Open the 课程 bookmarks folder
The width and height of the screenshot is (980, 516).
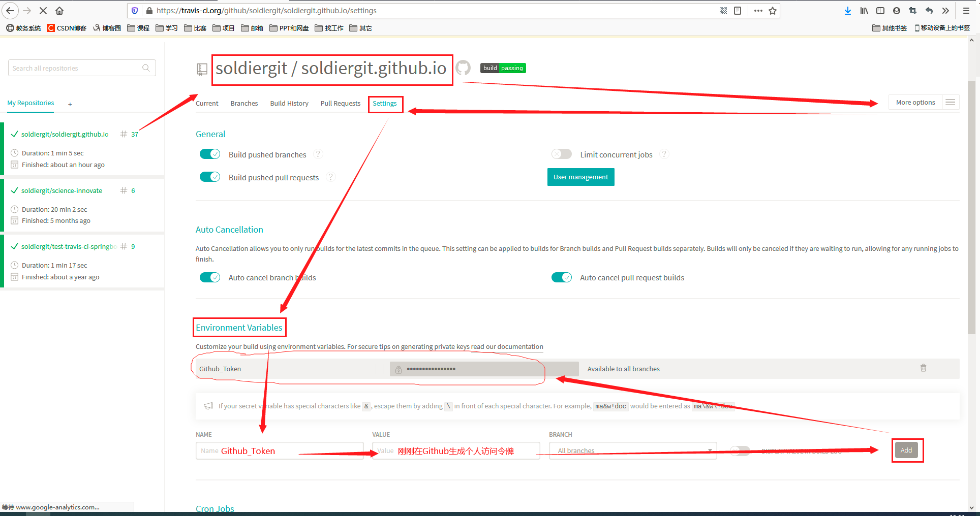[138, 28]
